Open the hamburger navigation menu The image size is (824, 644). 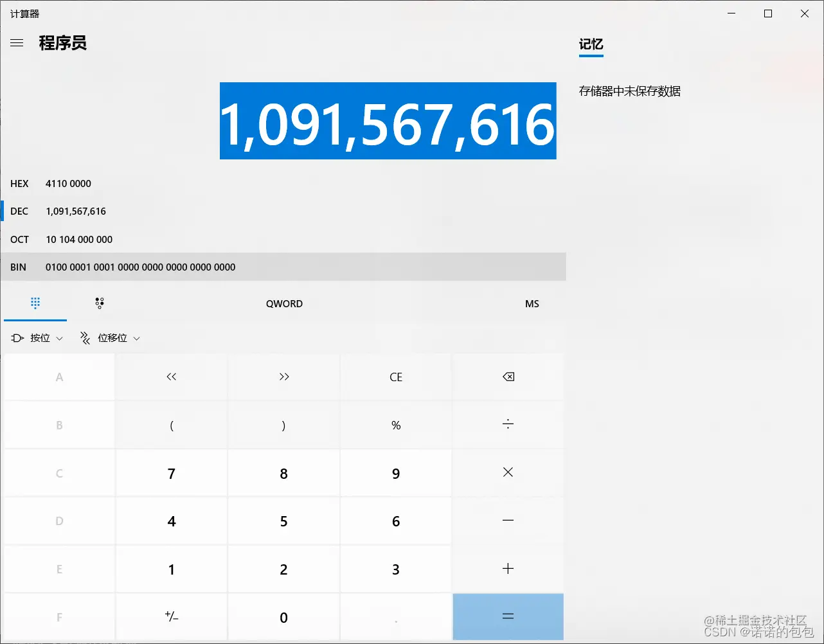pyautogui.click(x=17, y=43)
